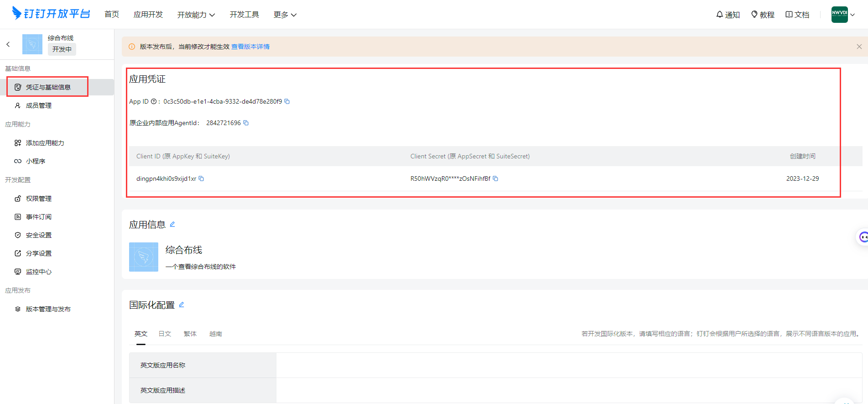Click the DingTalk Open Platform logo
Image resolution: width=868 pixels, height=404 pixels.
(51, 14)
